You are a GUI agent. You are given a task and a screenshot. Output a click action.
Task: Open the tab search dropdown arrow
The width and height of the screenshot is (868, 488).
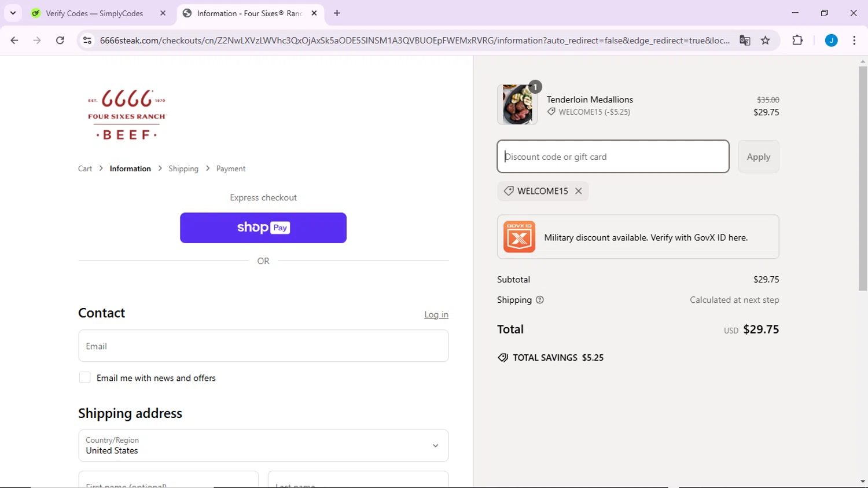tap(13, 13)
